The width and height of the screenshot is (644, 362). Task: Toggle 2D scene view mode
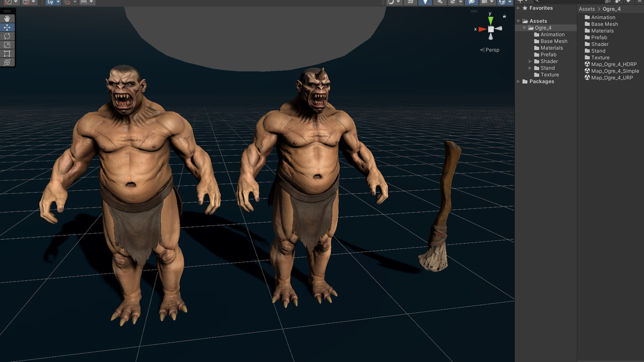pyautogui.click(x=409, y=2)
